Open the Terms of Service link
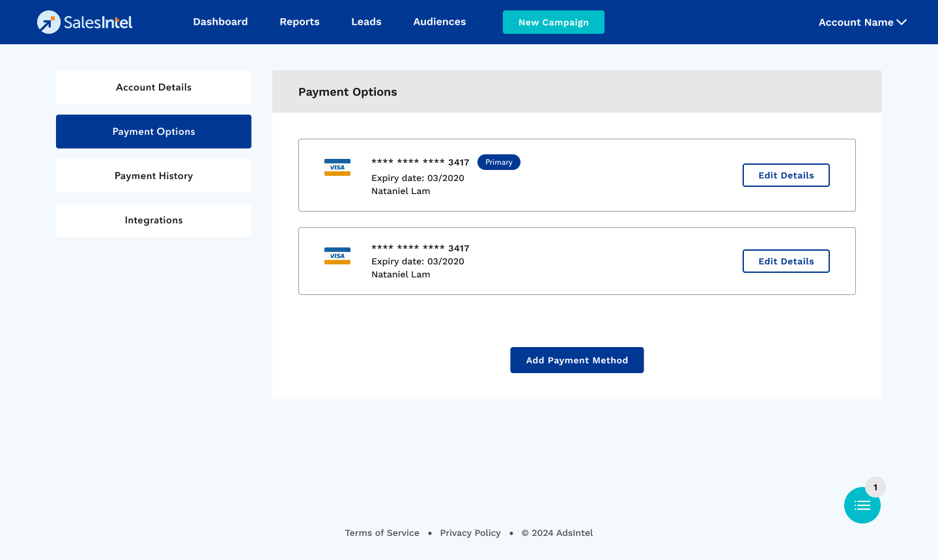This screenshot has width=938, height=560. [x=382, y=533]
